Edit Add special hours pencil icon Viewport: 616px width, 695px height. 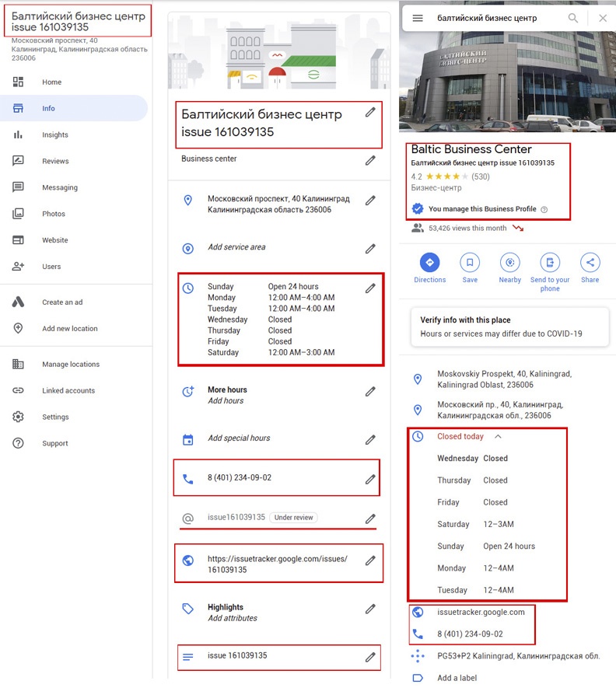(370, 440)
